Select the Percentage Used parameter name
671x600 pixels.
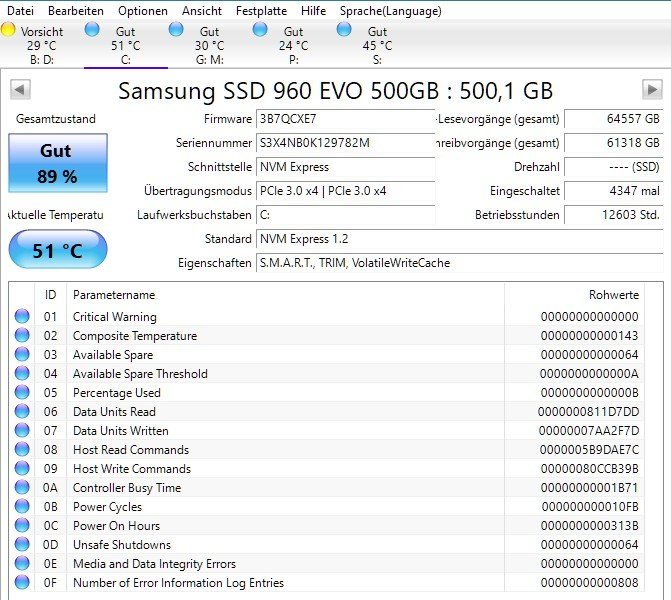point(117,393)
